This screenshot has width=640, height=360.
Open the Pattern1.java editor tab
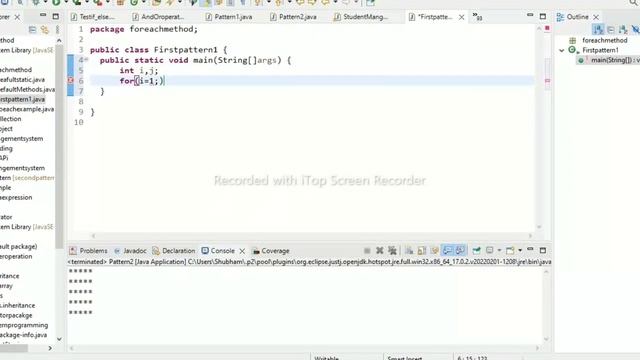tap(229, 17)
